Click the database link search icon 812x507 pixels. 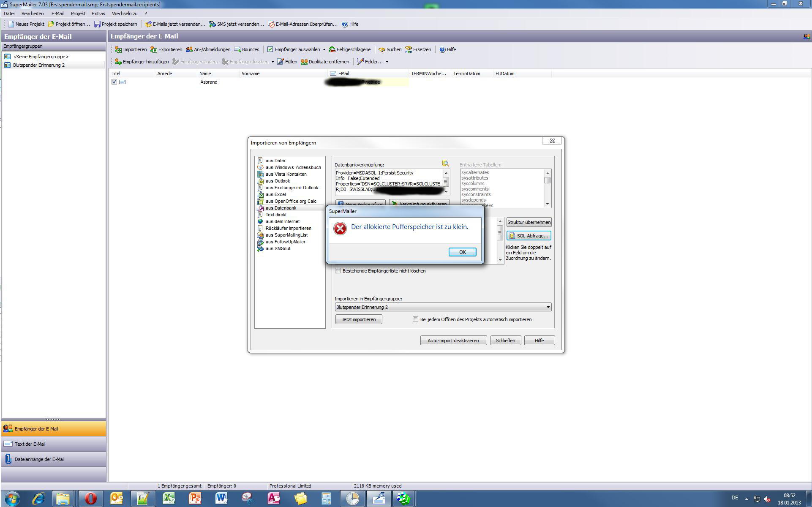(x=445, y=163)
